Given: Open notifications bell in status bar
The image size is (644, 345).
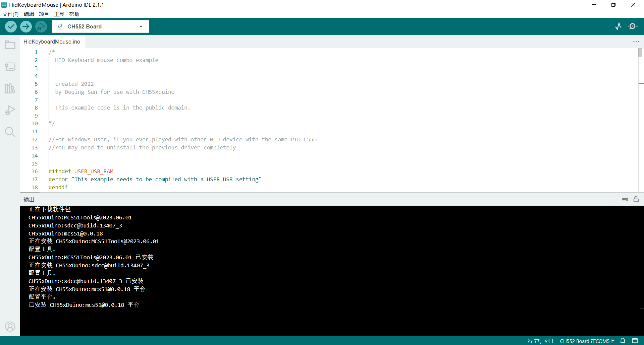Looking at the screenshot, I should (623, 341).
